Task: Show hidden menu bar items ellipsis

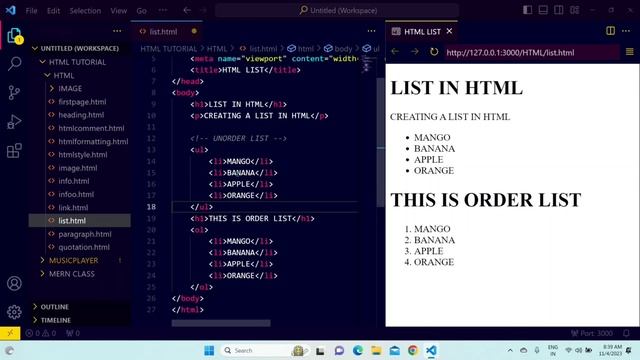Action: [x=163, y=10]
